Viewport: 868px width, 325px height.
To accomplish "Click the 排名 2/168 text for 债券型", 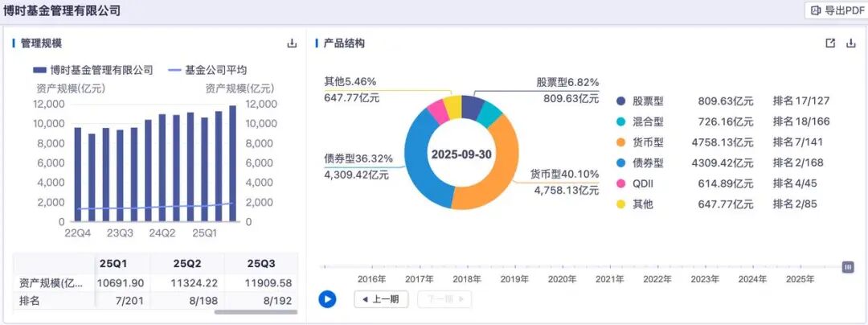I will coord(798,162).
